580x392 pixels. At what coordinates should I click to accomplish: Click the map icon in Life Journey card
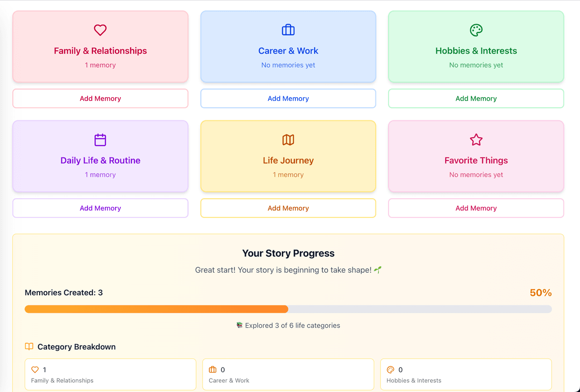coord(288,140)
